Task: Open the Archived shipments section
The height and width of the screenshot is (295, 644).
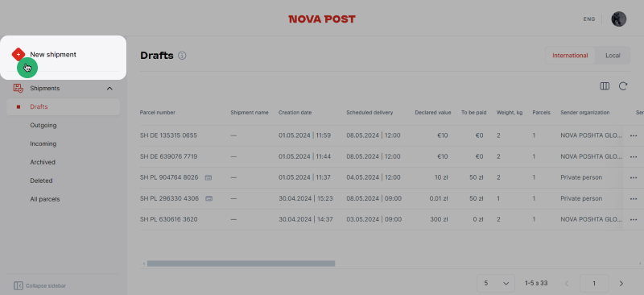Action: click(x=43, y=162)
